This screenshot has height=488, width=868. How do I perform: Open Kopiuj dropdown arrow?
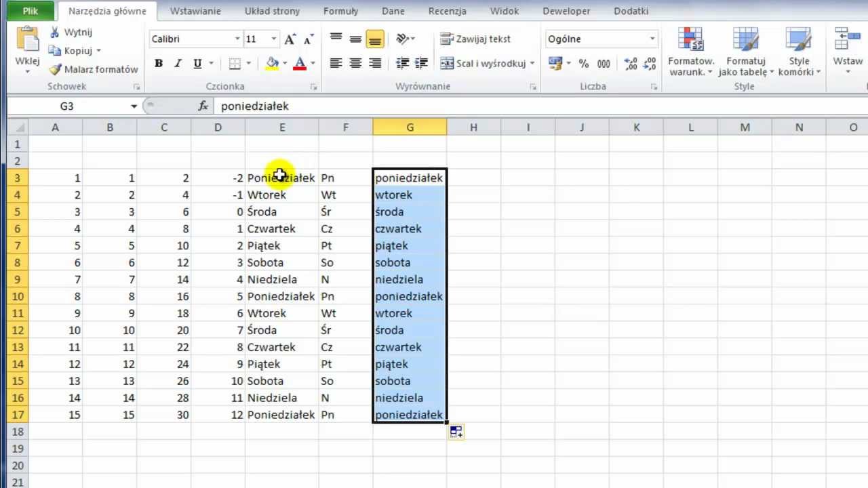pos(98,51)
